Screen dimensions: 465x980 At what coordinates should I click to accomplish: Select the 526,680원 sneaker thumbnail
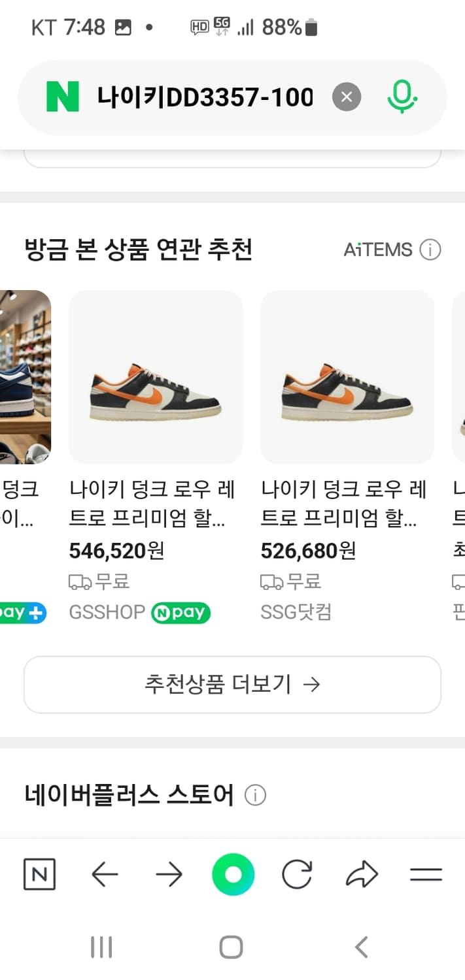[x=347, y=377]
